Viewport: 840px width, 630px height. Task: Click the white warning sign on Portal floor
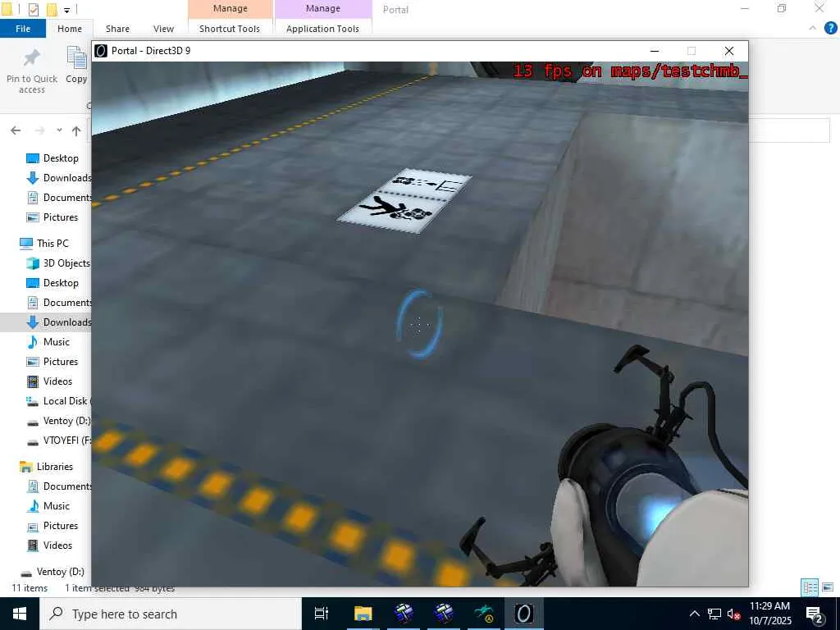pyautogui.click(x=405, y=201)
